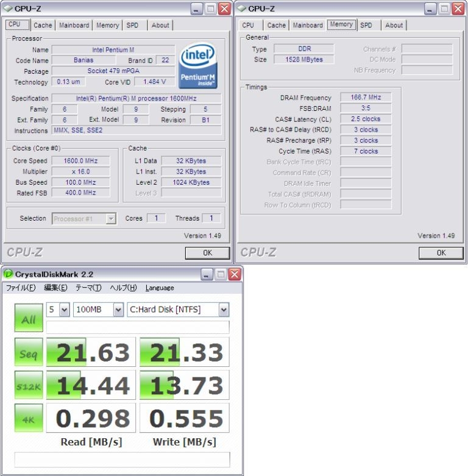Click the Processor Name value Intel Pentium M
The width and height of the screenshot is (468, 476).
coord(113,50)
